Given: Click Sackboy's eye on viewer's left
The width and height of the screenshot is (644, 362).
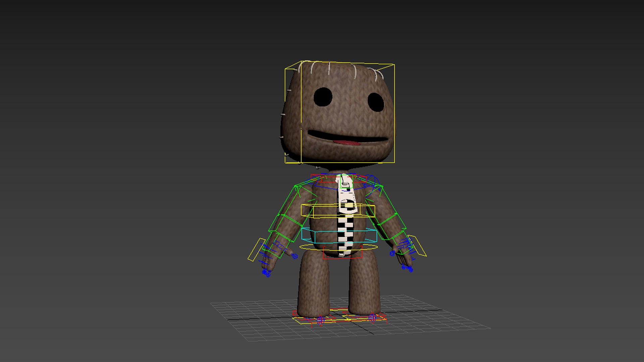Looking at the screenshot, I should pos(323,97).
